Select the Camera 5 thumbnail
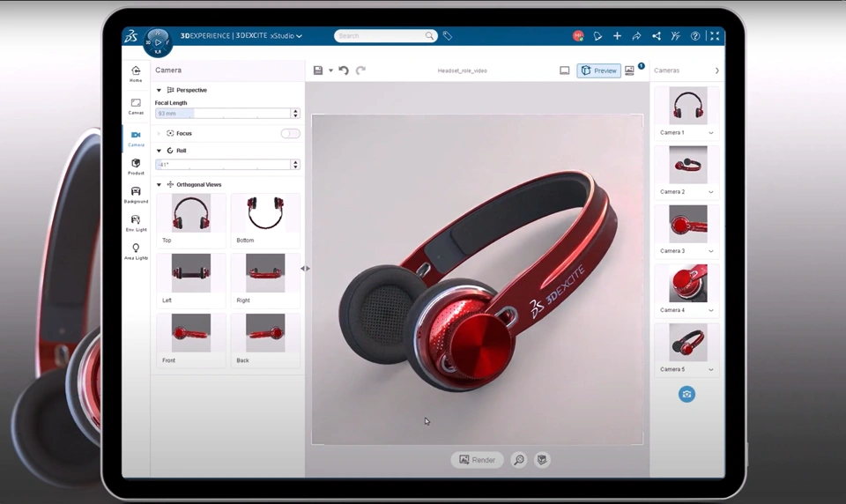Viewport: 846px width, 504px height. [x=688, y=342]
